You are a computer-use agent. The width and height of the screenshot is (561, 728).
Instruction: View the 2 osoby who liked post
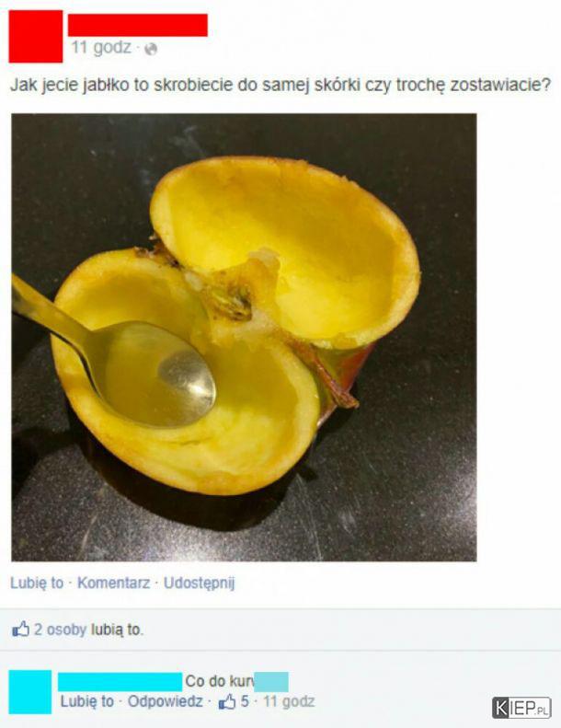[x=61, y=630]
